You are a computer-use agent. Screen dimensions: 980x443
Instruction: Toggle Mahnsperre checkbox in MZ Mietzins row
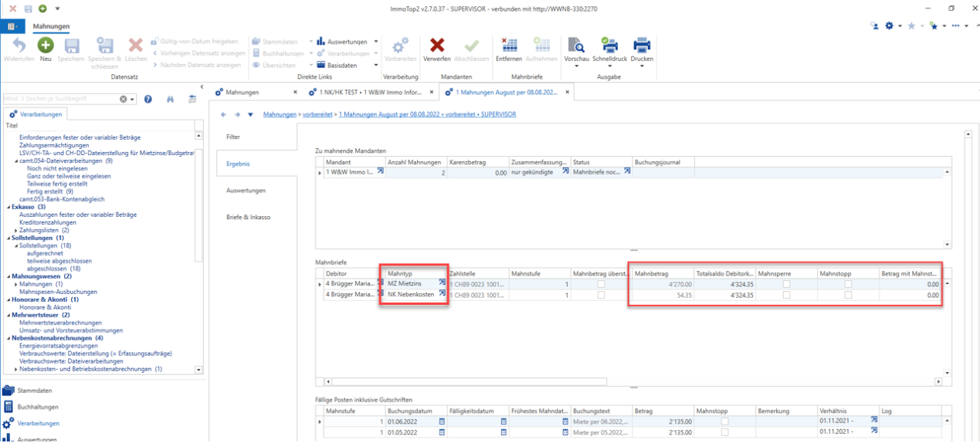coord(787,284)
